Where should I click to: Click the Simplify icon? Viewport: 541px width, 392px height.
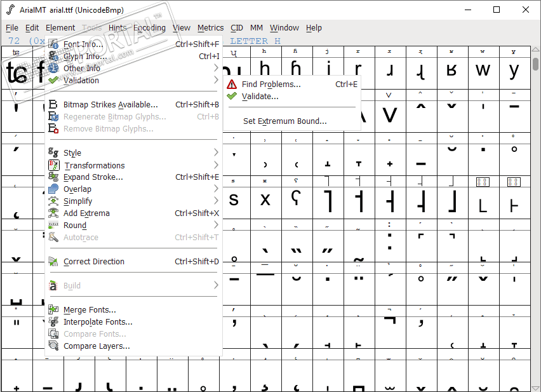tap(53, 201)
